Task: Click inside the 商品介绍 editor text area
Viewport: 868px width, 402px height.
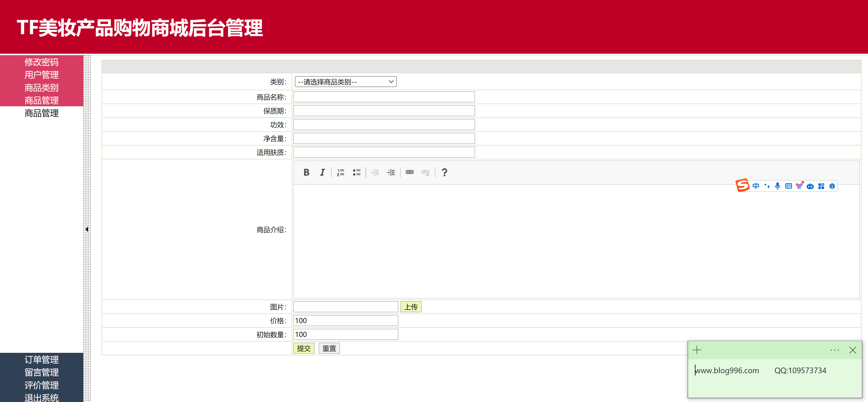Action: pos(576,241)
